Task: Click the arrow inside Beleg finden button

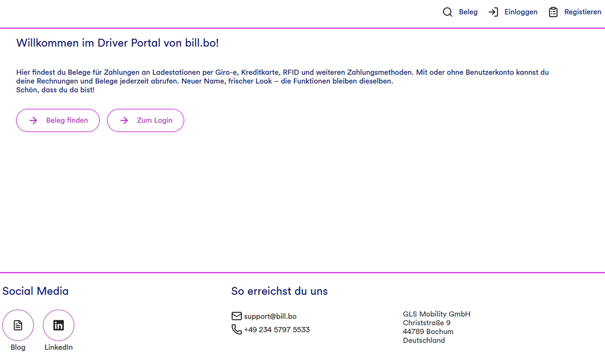Action: (x=33, y=120)
